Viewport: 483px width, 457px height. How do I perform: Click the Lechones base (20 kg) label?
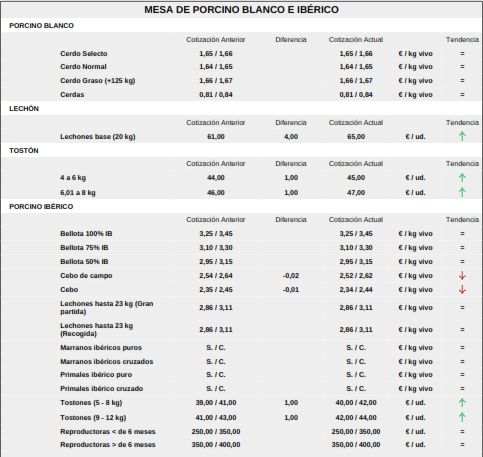[98, 137]
